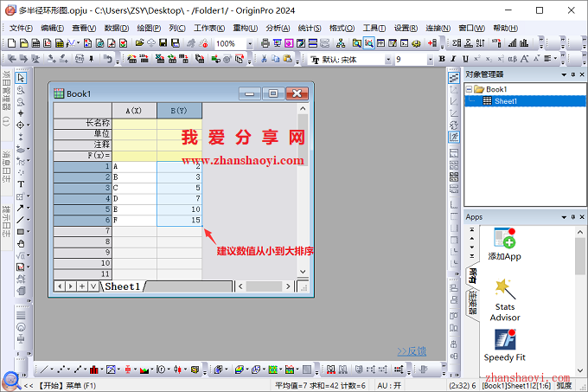Collapse the Book1 tree node

(469, 89)
